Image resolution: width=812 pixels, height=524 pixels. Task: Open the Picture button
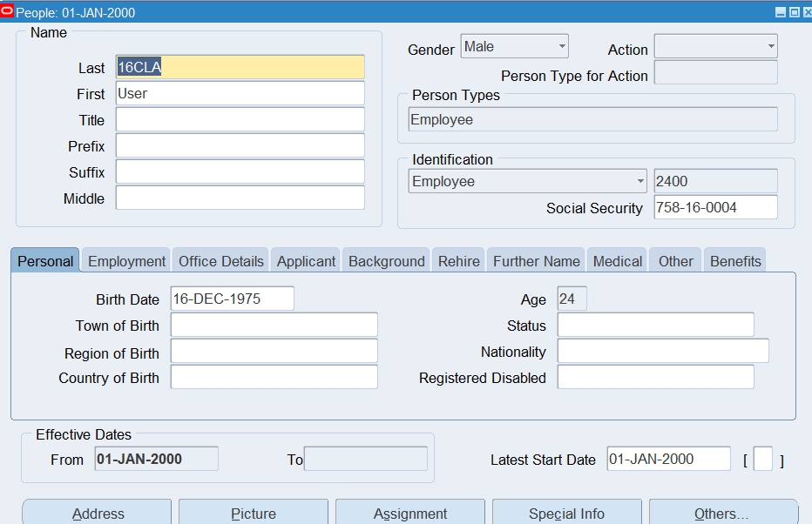[254, 513]
